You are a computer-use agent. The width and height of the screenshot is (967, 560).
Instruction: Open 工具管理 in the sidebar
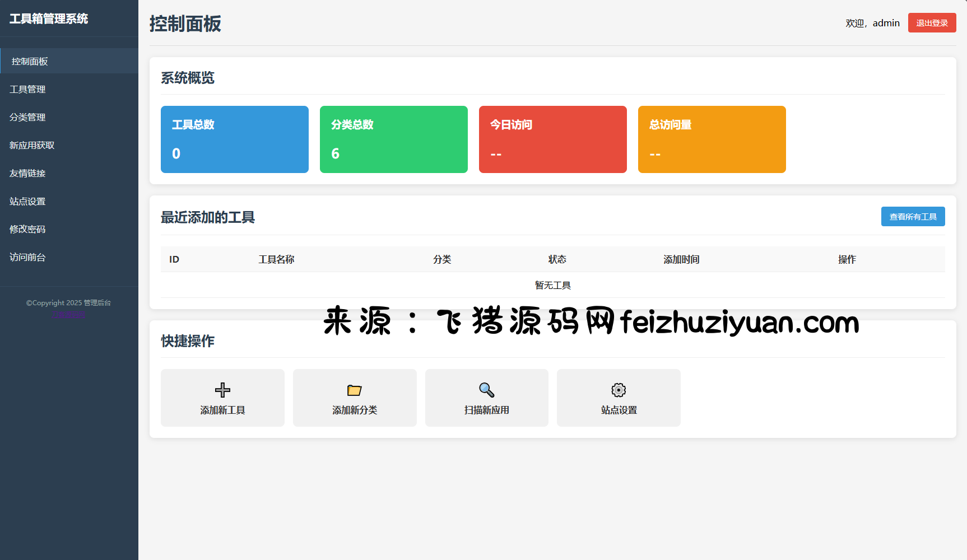tap(28, 89)
